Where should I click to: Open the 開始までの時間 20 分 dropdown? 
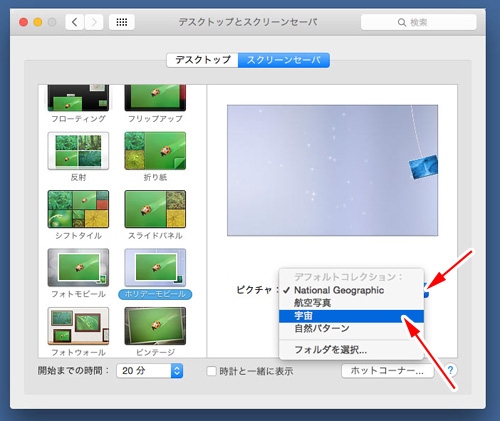click(x=150, y=371)
